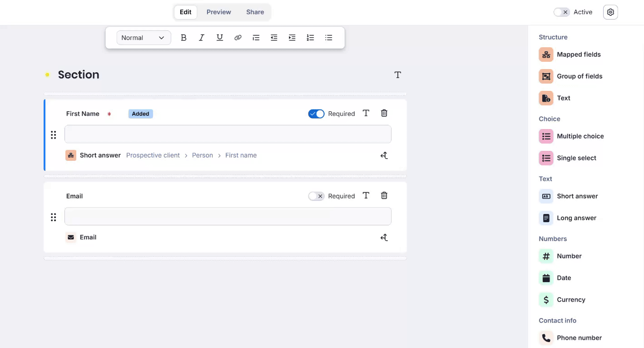Viewport: 644px width, 348px height.
Task: Click the text format icon in First Name field
Action: 366,113
